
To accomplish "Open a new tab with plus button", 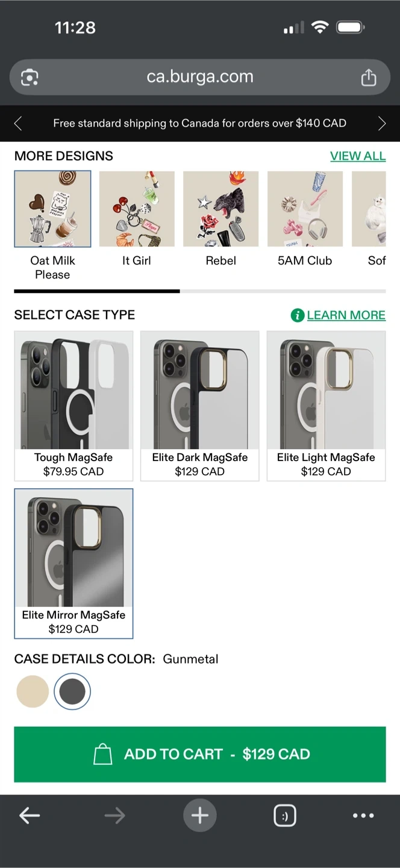I will click(x=199, y=816).
